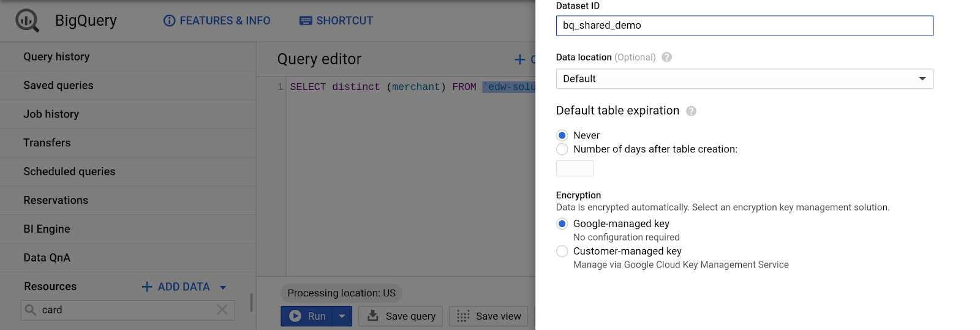Open the keyboard Shortcut panel
Screen dimensions: 980x330
336,21
